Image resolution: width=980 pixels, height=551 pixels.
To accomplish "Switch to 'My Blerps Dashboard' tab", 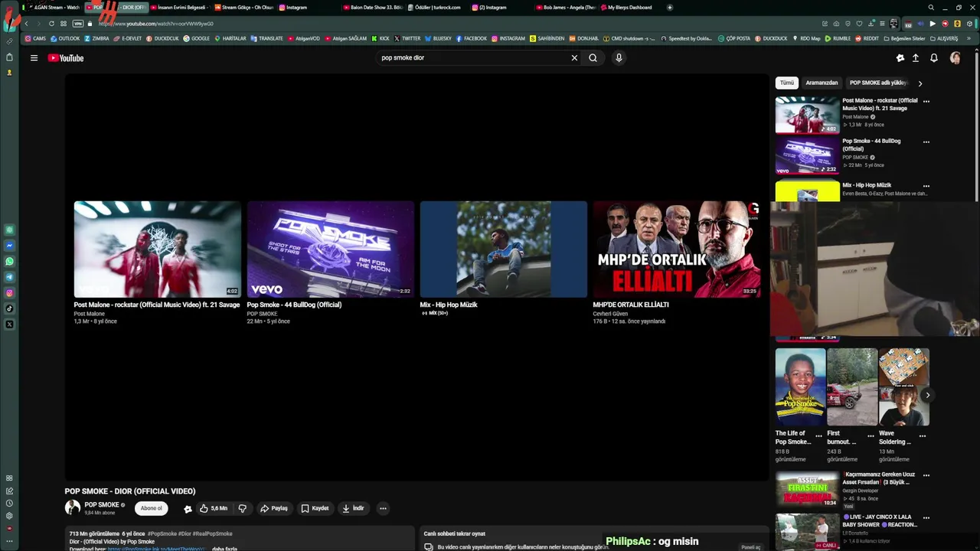I will pyautogui.click(x=629, y=8).
